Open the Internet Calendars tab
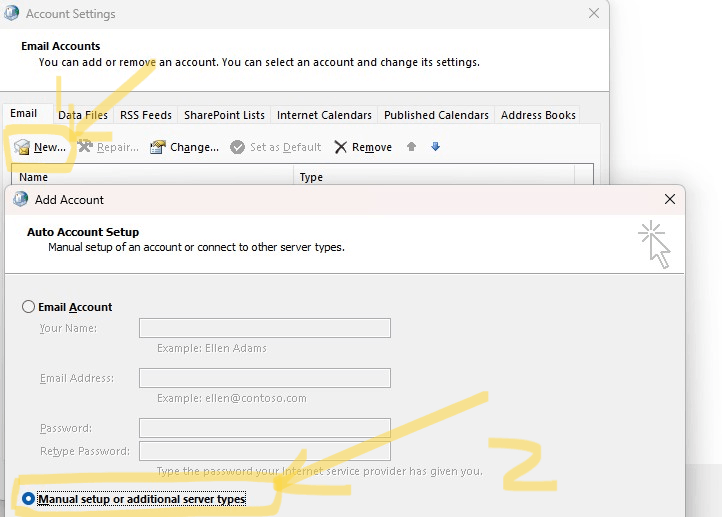 coord(324,115)
